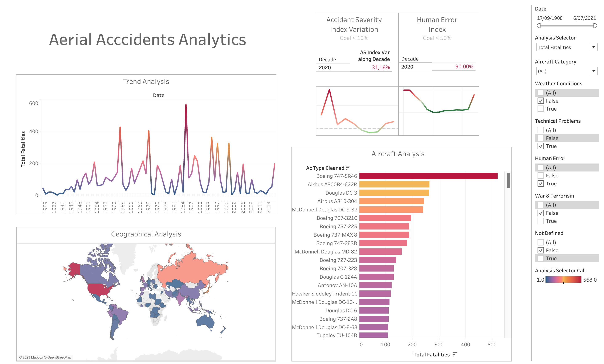Viewport: 604px width, 364px height.
Task: Click the 17/09/1908 start date value
Action: click(x=550, y=18)
